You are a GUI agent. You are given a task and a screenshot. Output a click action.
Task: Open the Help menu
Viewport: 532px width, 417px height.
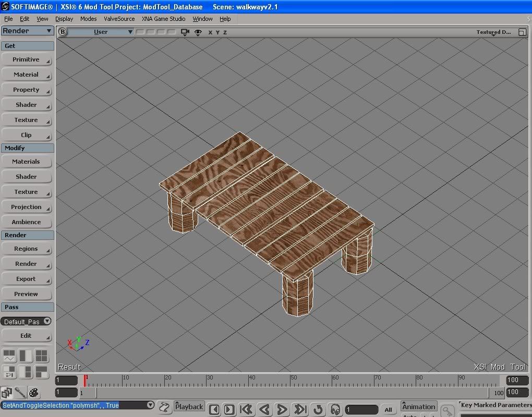tap(225, 19)
